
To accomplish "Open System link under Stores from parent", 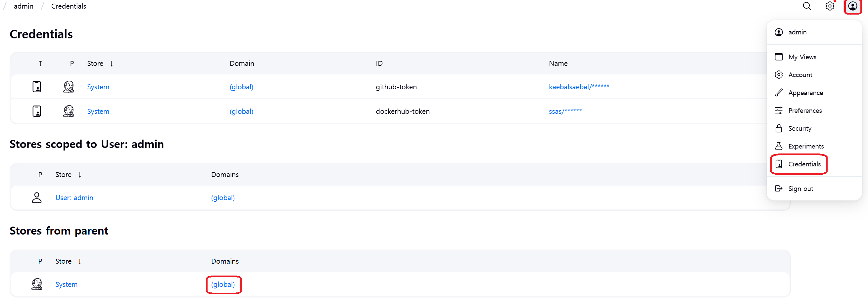I will [x=67, y=284].
